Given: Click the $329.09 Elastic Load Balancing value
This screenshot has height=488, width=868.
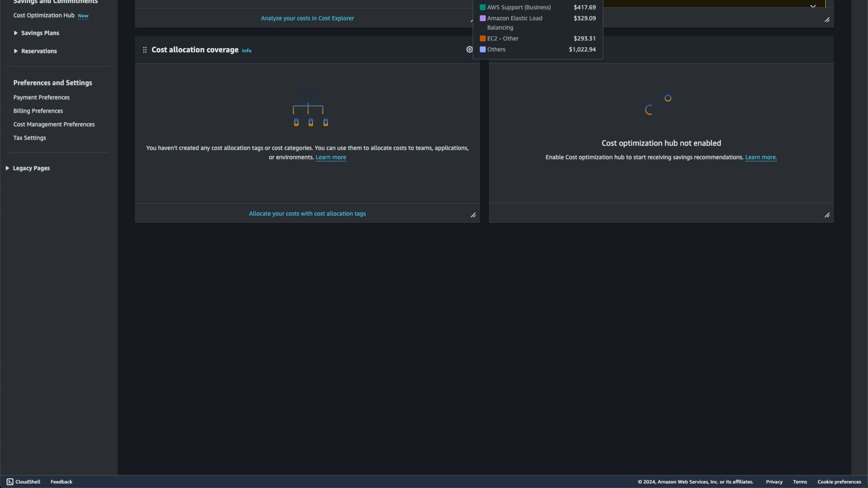Looking at the screenshot, I should click(584, 18).
